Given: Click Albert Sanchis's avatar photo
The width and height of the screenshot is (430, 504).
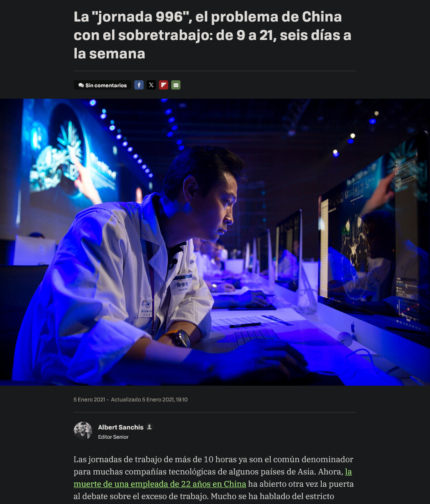Looking at the screenshot, I should (x=83, y=431).
